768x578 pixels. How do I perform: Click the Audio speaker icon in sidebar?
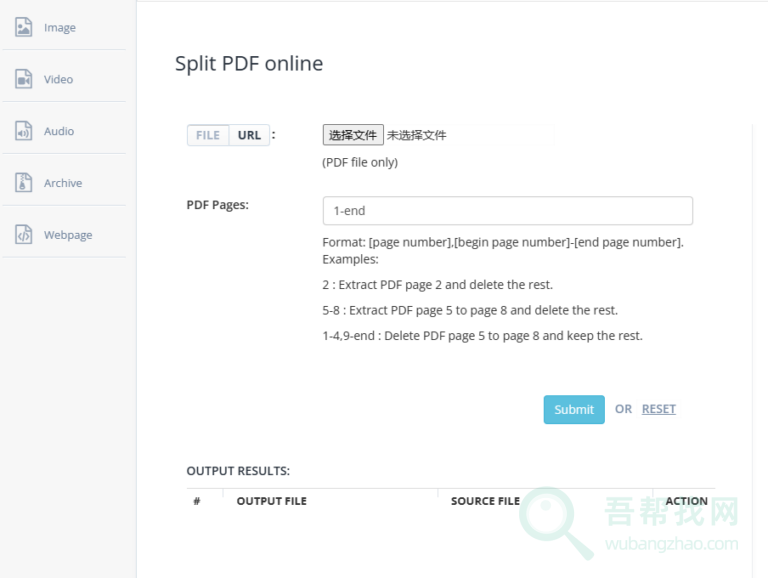click(x=23, y=131)
